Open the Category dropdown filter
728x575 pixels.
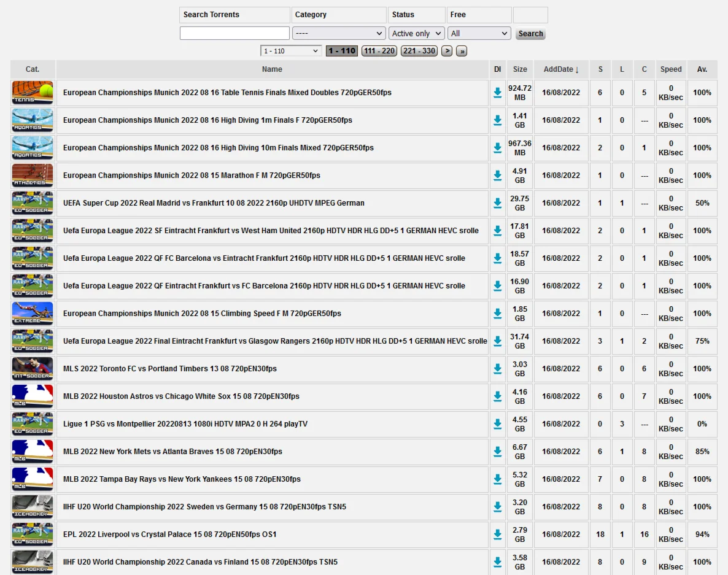pyautogui.click(x=338, y=33)
